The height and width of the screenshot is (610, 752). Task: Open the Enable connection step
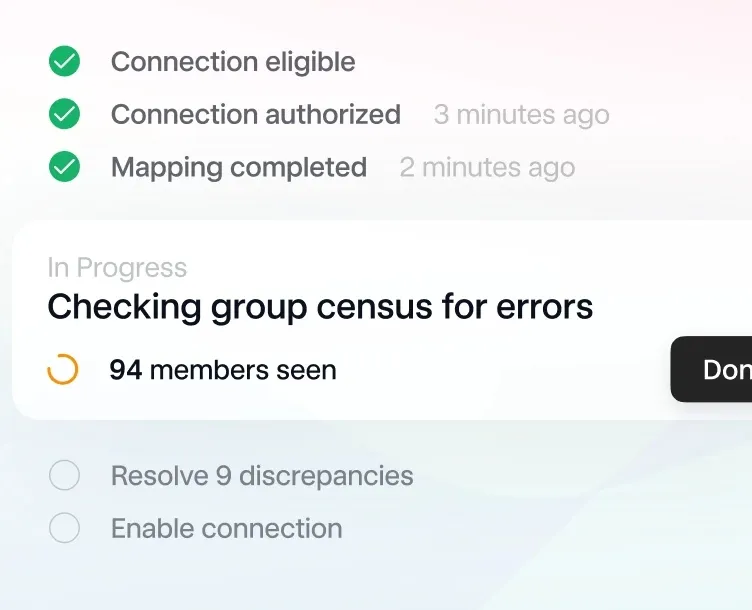pos(226,528)
